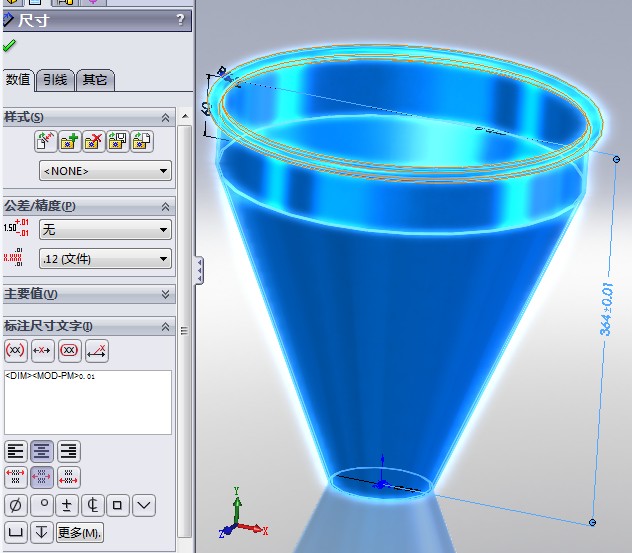Insert depth symbol

[x=42, y=532]
